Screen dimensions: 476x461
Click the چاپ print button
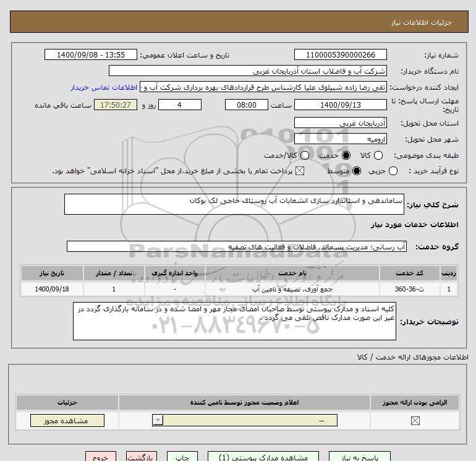(x=182, y=457)
